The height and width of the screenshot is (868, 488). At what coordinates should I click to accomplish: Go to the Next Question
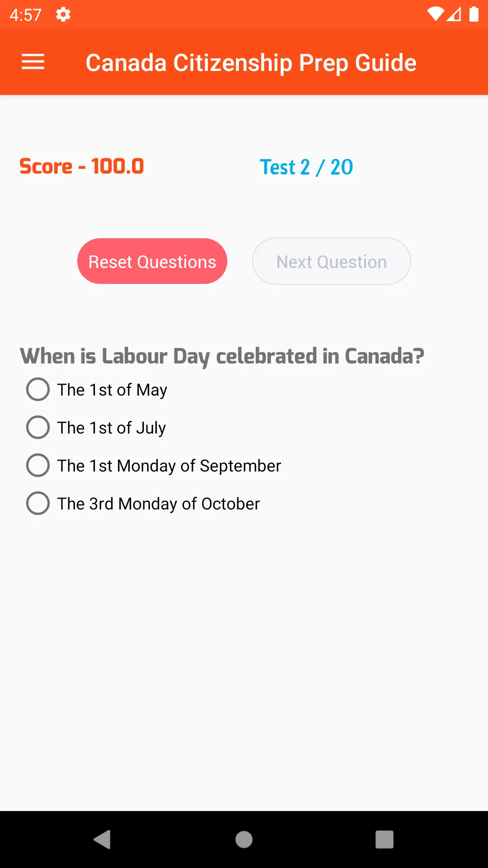point(331,261)
